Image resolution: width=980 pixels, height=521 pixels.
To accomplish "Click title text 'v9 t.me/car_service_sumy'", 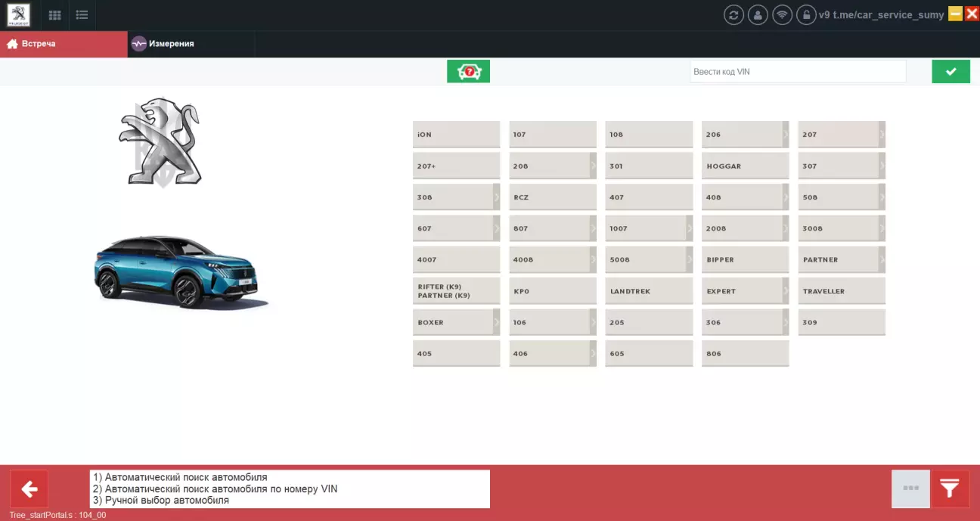I will click(x=882, y=15).
